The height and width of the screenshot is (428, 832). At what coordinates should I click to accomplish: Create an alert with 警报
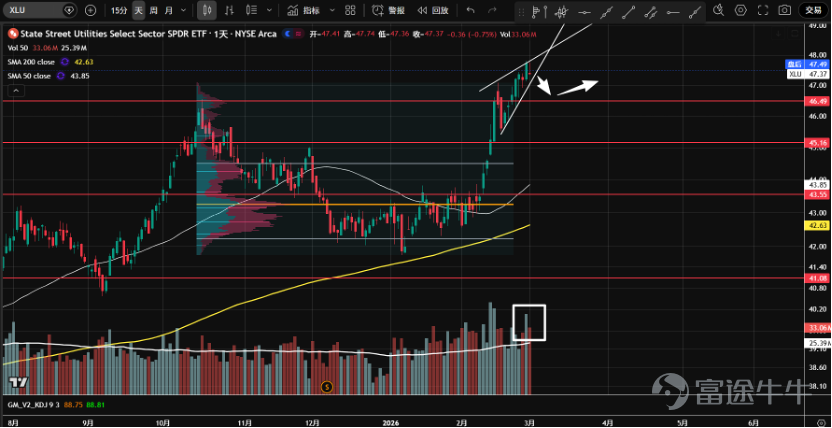click(x=388, y=10)
